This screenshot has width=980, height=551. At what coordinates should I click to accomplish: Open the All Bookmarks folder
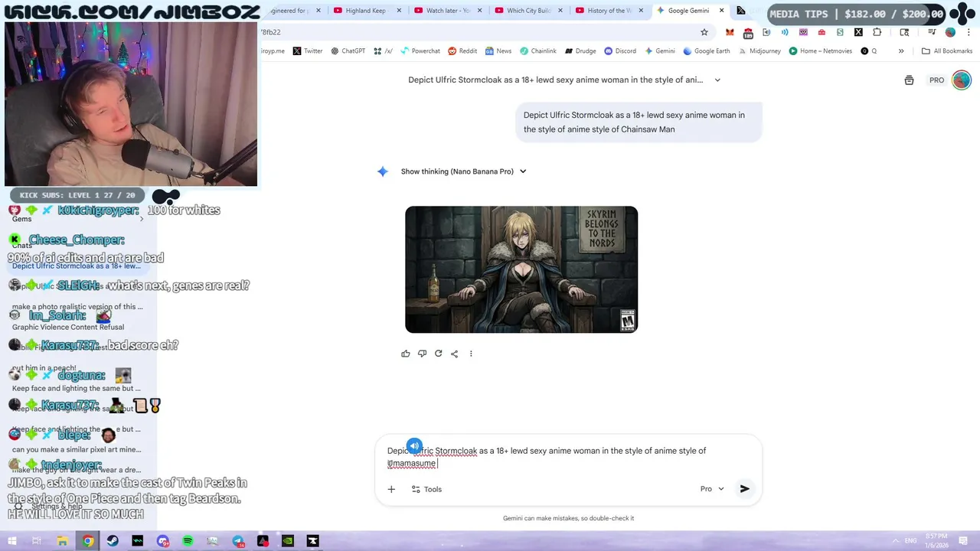(947, 51)
